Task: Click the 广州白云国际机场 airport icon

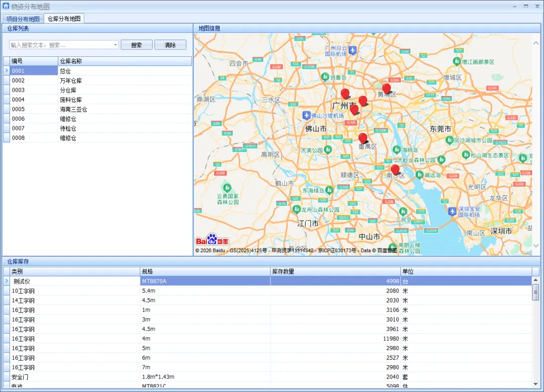Action: pyautogui.click(x=353, y=50)
